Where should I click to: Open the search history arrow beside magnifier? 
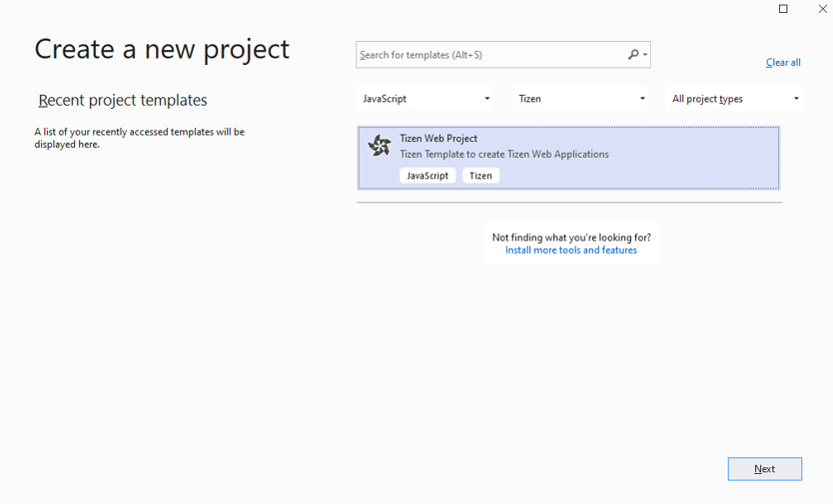coord(645,55)
